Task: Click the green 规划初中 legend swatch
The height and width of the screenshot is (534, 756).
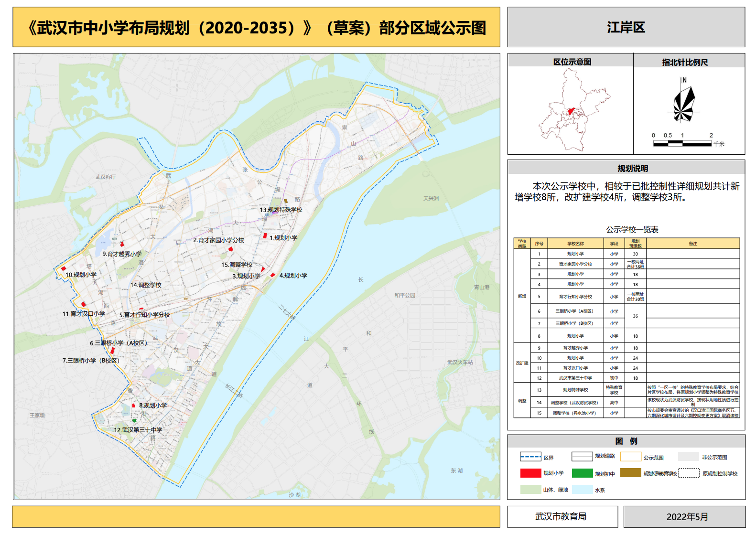Action: tap(582, 473)
